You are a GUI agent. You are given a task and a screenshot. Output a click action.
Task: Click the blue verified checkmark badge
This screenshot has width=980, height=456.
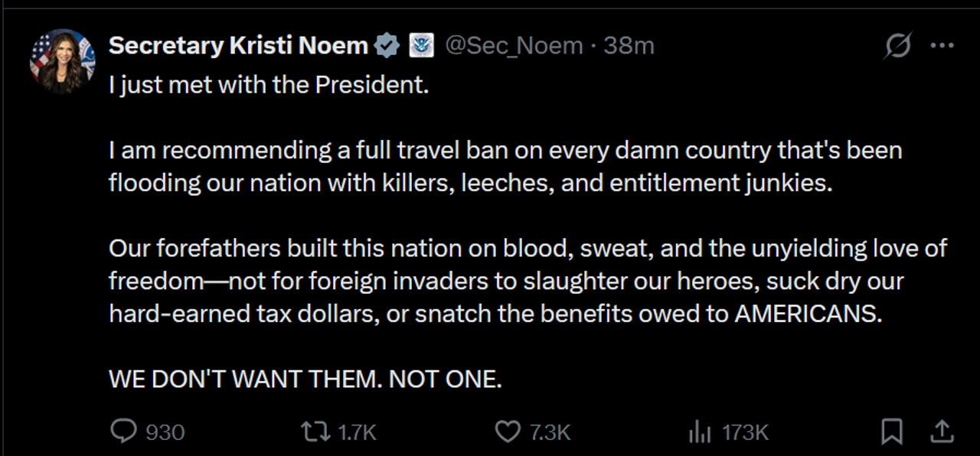pos(387,46)
